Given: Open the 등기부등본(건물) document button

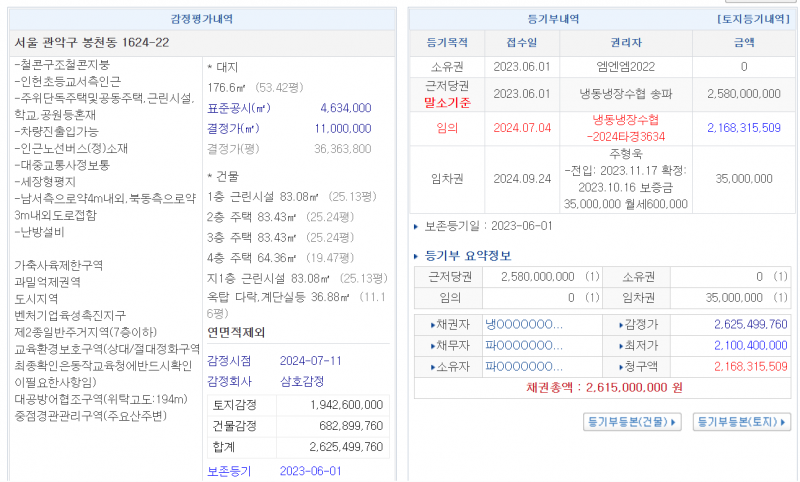Looking at the screenshot, I should pos(632,422).
